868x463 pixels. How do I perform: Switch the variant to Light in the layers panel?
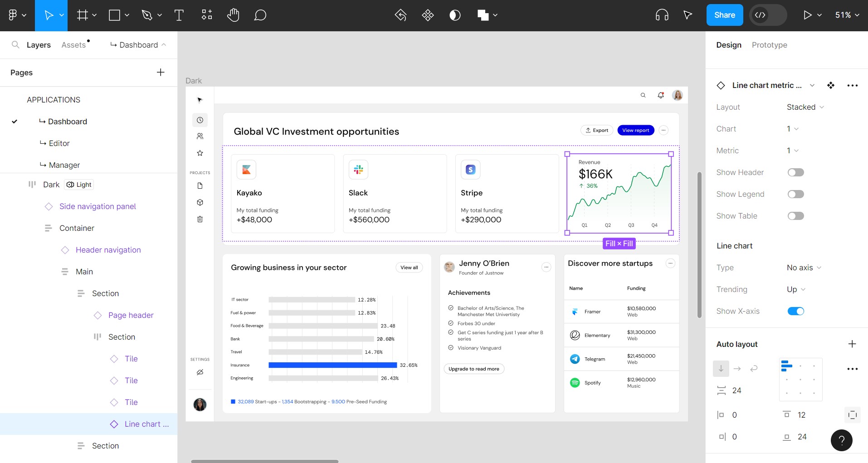point(79,185)
